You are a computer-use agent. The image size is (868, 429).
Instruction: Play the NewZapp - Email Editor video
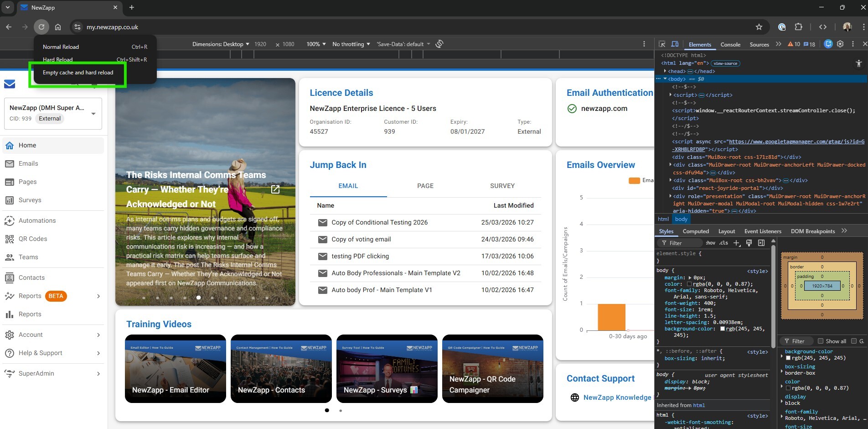tap(176, 369)
